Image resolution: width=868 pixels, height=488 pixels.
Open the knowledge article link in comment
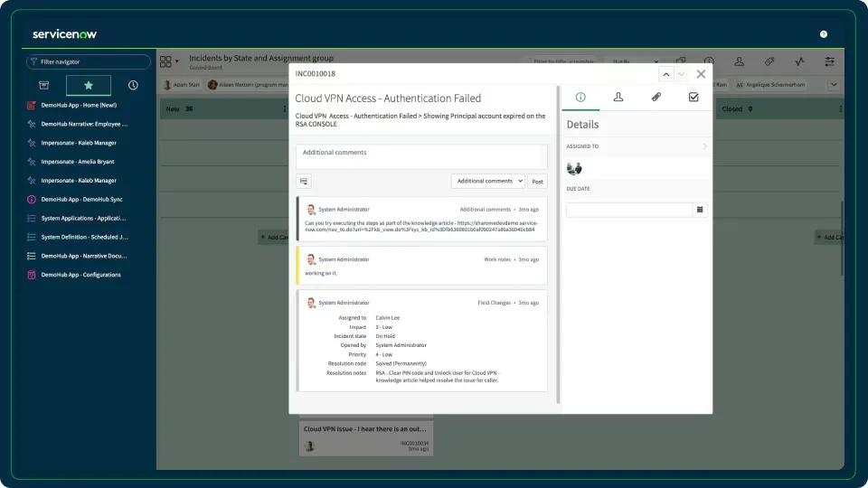[x=420, y=226]
